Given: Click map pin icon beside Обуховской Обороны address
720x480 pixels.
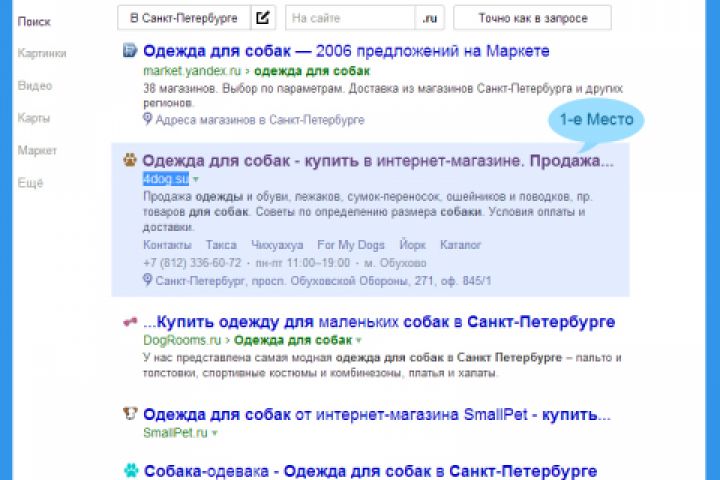Looking at the screenshot, I should tap(147, 280).
